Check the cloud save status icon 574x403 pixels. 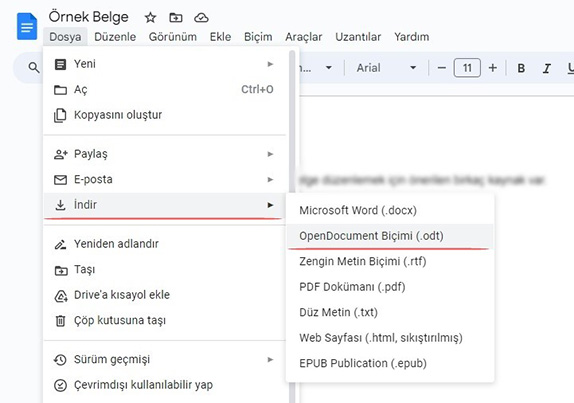(201, 18)
